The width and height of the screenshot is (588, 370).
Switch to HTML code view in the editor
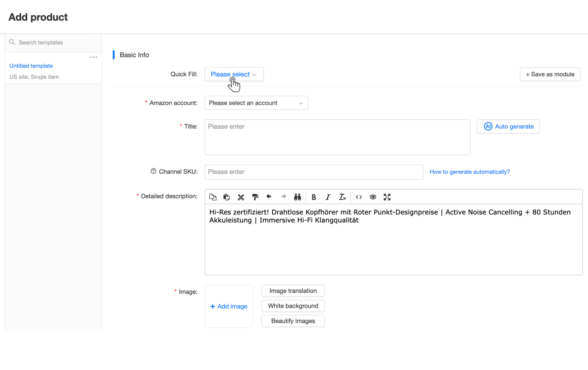point(359,197)
